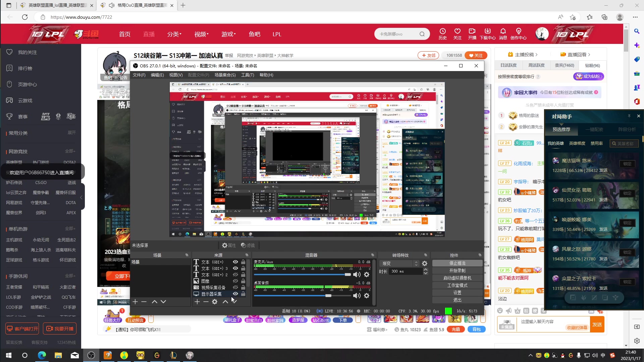Open 分类 dropdown in Douyu navigation
Viewport: 644px width, 362px height.
pos(174,34)
